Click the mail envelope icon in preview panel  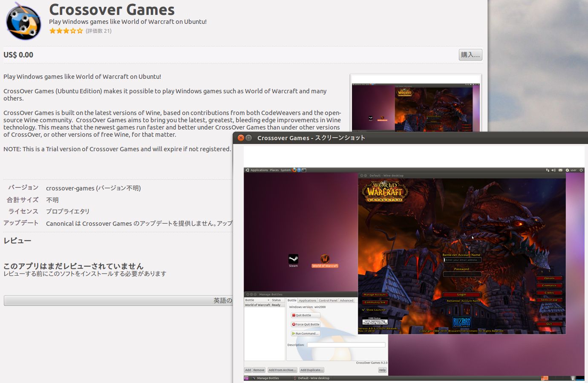(x=560, y=170)
